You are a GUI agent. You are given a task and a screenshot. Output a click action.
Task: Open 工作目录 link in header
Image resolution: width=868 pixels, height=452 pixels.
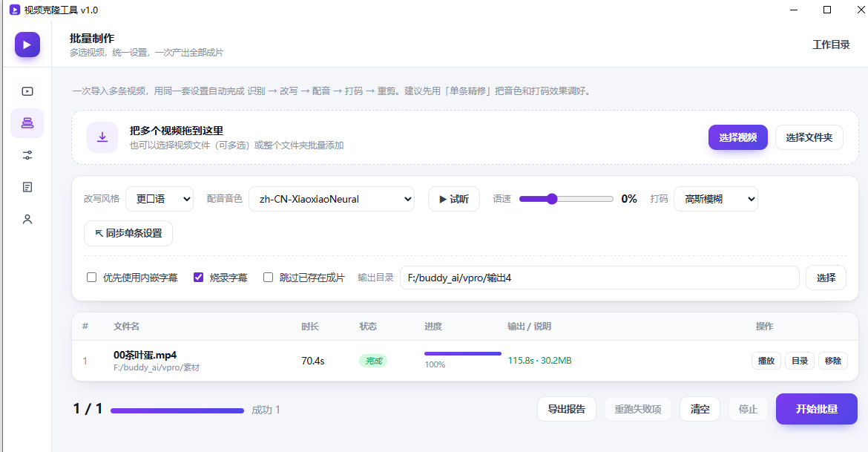(831, 45)
